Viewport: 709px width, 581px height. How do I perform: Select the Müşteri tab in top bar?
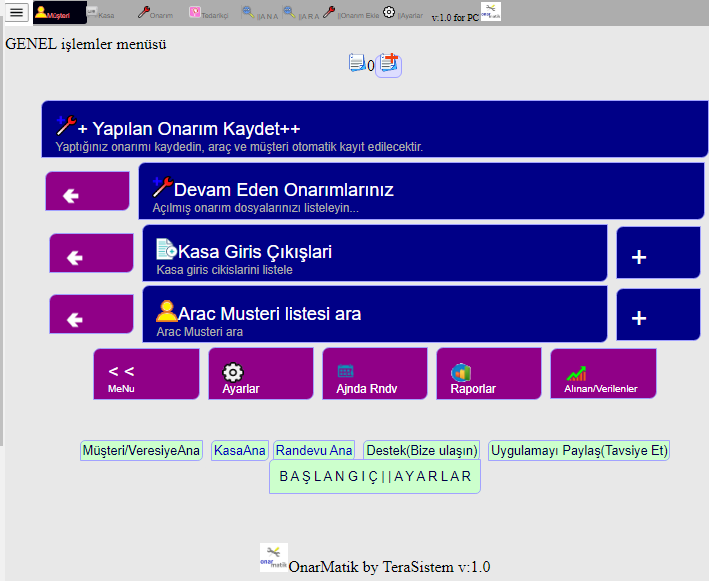(x=60, y=13)
